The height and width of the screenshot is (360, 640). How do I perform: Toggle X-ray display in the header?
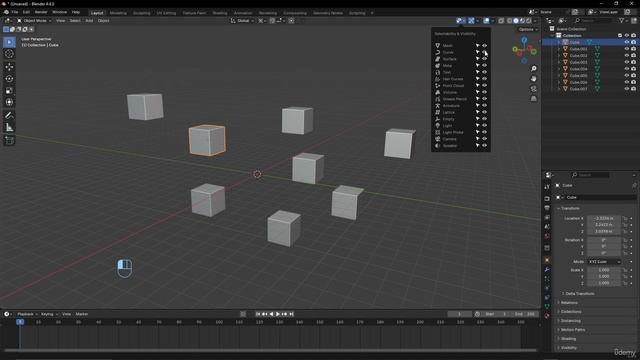pyautogui.click(x=501, y=20)
